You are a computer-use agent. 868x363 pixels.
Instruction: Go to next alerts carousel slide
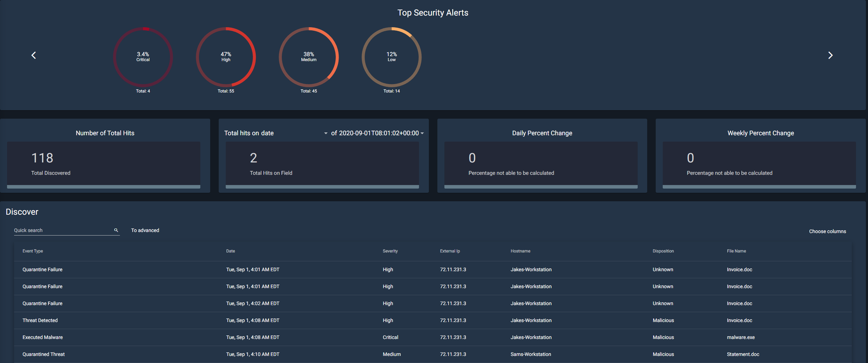pos(830,55)
